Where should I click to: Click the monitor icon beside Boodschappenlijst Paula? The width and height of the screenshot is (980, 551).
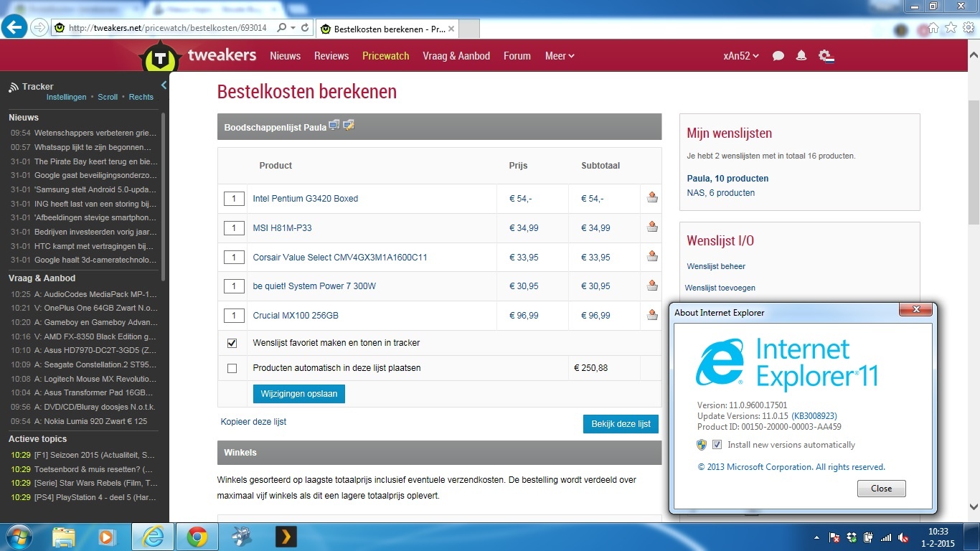click(334, 126)
